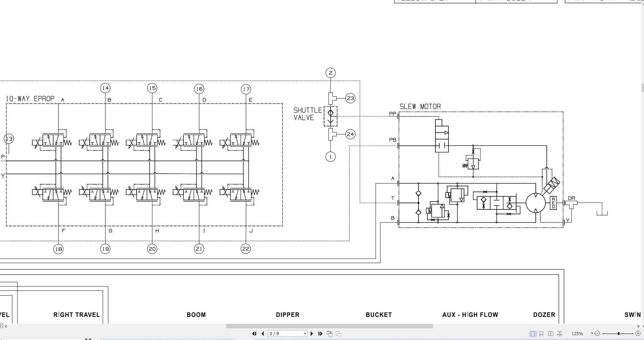Zoom out using the minus icon

[597, 333]
